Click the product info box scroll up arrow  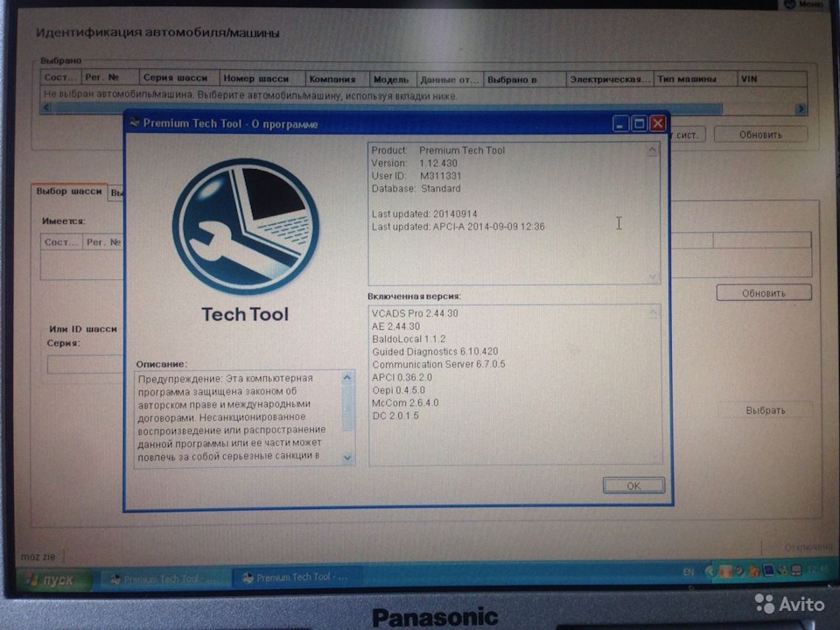point(652,150)
